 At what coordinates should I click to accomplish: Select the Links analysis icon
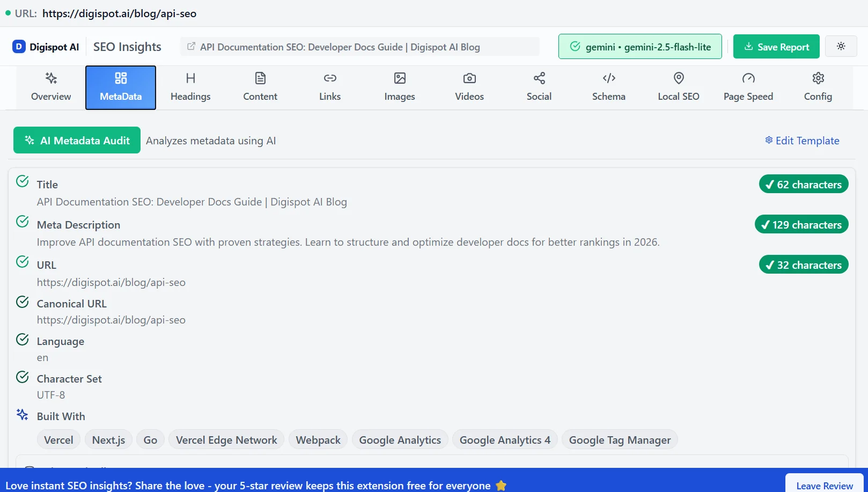329,86
